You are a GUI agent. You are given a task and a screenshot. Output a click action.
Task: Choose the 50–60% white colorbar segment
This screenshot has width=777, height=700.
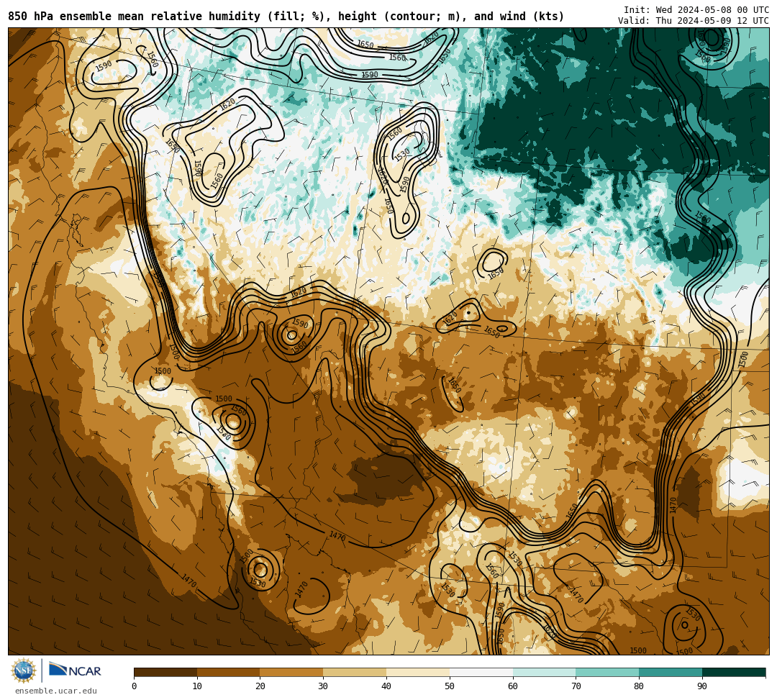481,672
